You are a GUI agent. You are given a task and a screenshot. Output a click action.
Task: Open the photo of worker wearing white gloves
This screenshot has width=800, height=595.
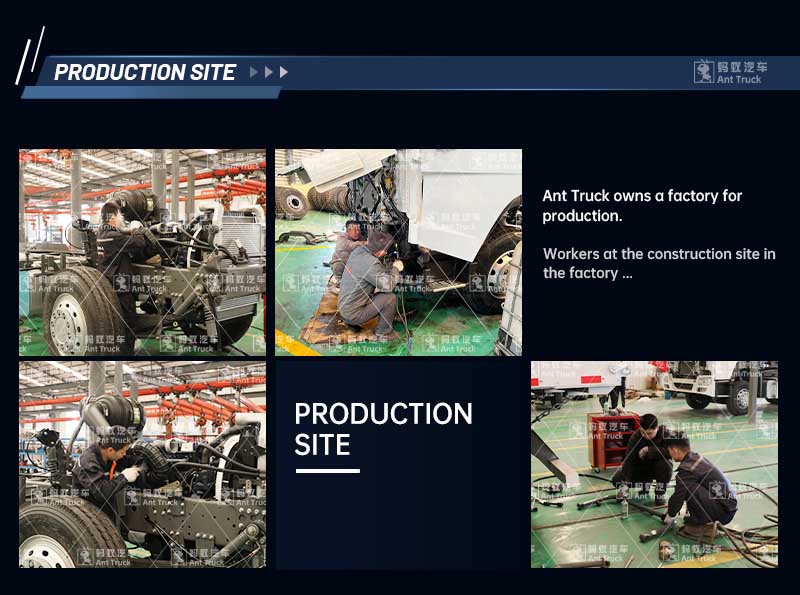coord(142,464)
